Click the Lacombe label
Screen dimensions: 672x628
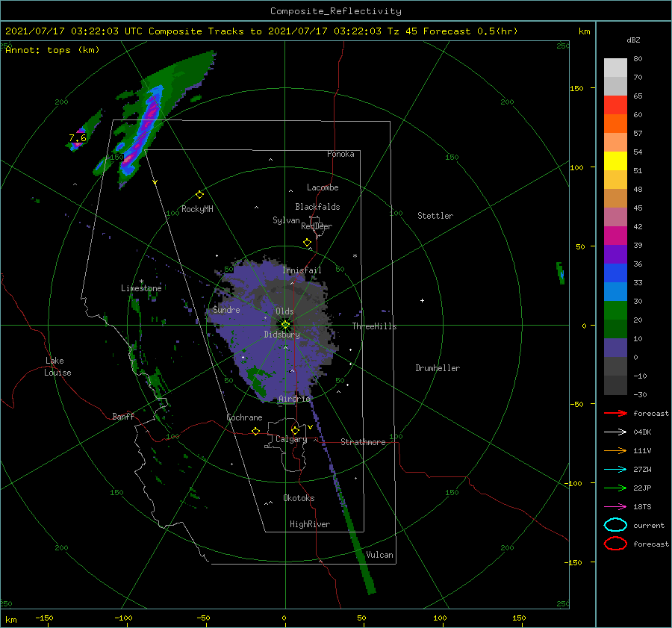click(x=323, y=187)
